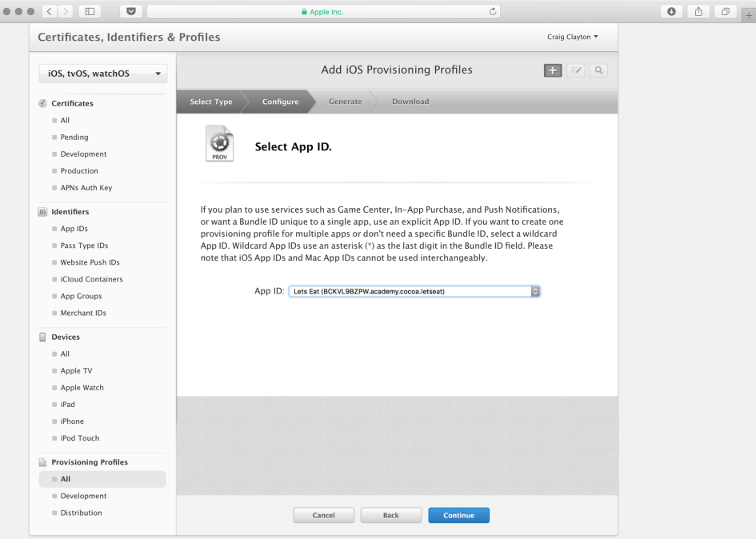The image size is (756, 539).
Task: Open APNs Auth Key
Action: coord(86,188)
